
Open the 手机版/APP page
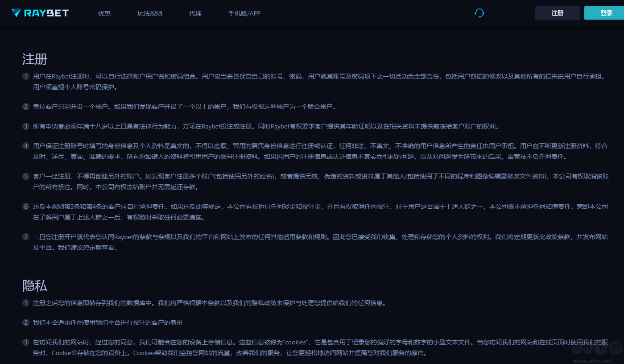[244, 13]
